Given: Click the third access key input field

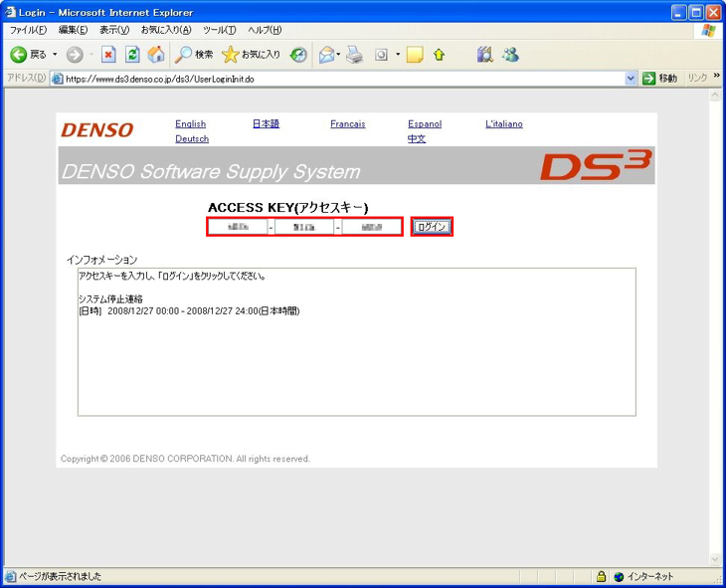Looking at the screenshot, I should click(x=372, y=227).
